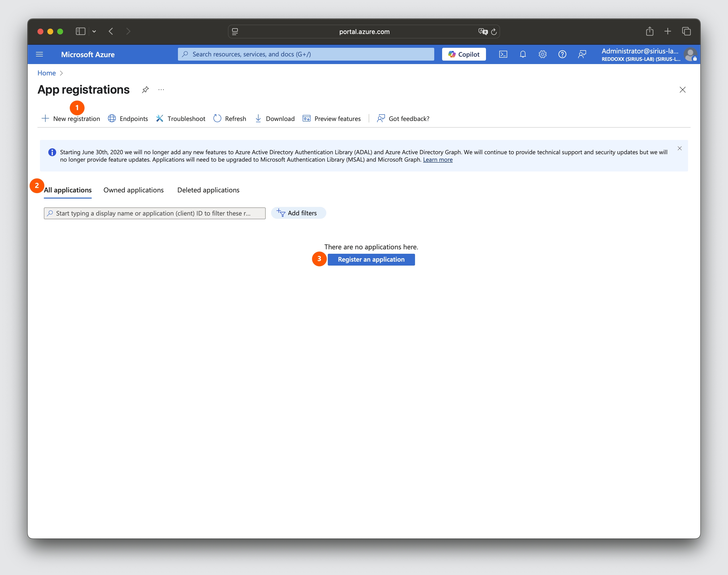Click Got feedback? in the toolbar
Screen dimensions: 728x575
tap(403, 118)
